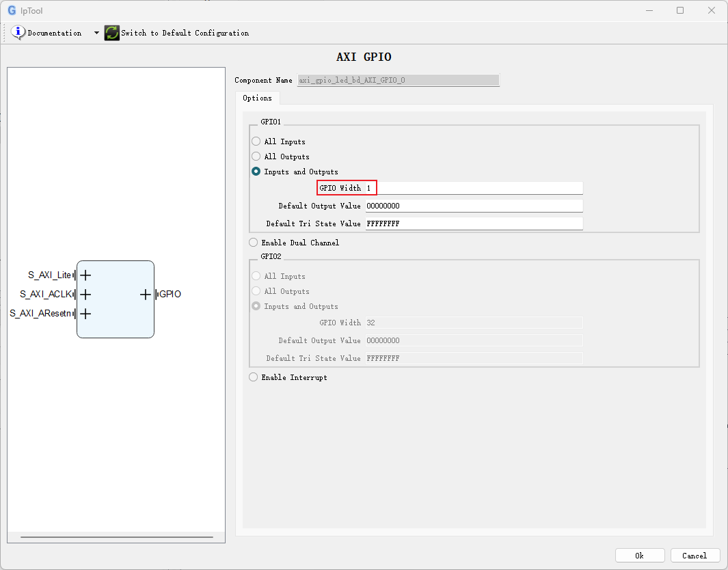Screen dimensions: 728x570
Task: Click the Component Name label
Action: [263, 80]
